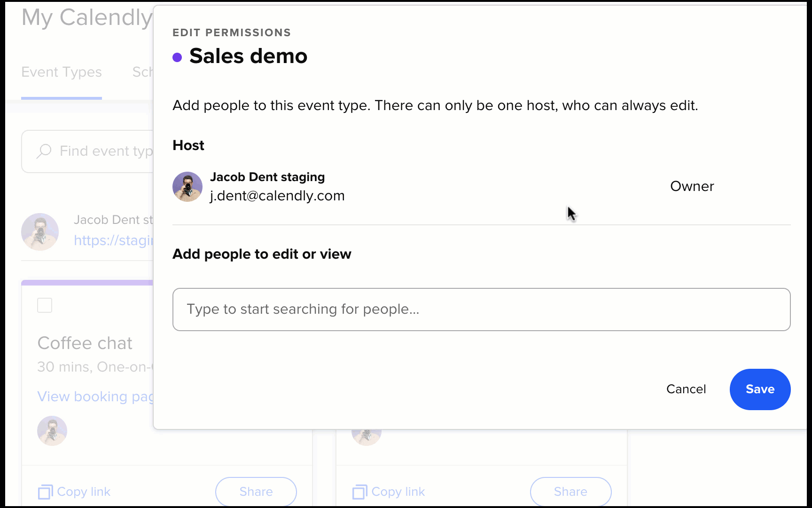Click the Copy link icon on Coffee chat card
This screenshot has height=508, width=812.
click(x=44, y=491)
